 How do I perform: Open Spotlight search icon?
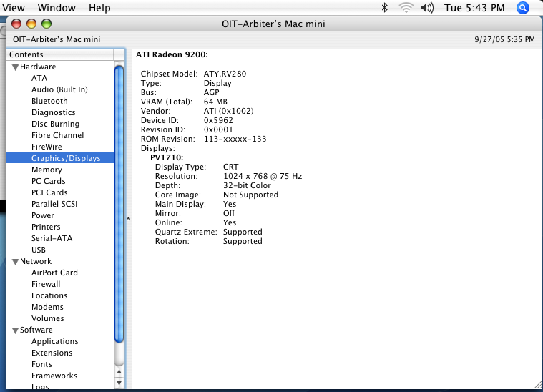tap(523, 8)
